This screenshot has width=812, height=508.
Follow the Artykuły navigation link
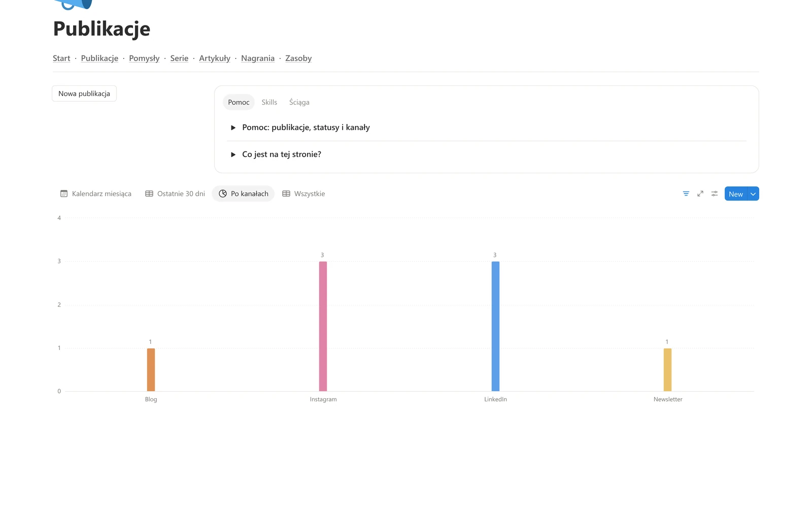pyautogui.click(x=215, y=58)
